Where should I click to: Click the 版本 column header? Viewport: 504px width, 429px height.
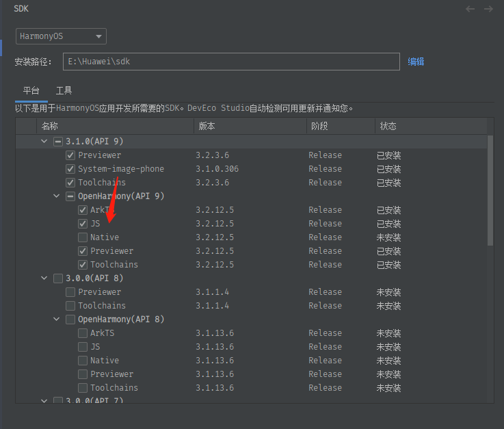tap(250, 126)
